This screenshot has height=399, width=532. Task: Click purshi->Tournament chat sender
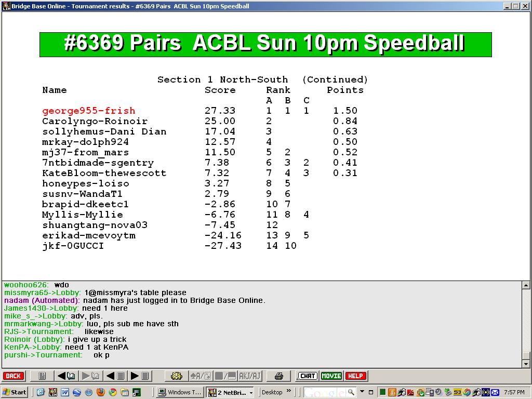pos(43,355)
